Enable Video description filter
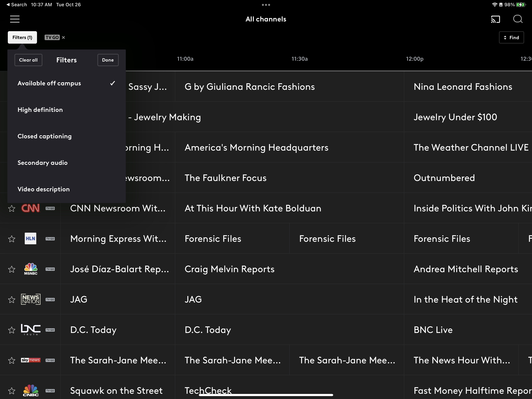Viewport: 532px width, 399px height. point(67,189)
